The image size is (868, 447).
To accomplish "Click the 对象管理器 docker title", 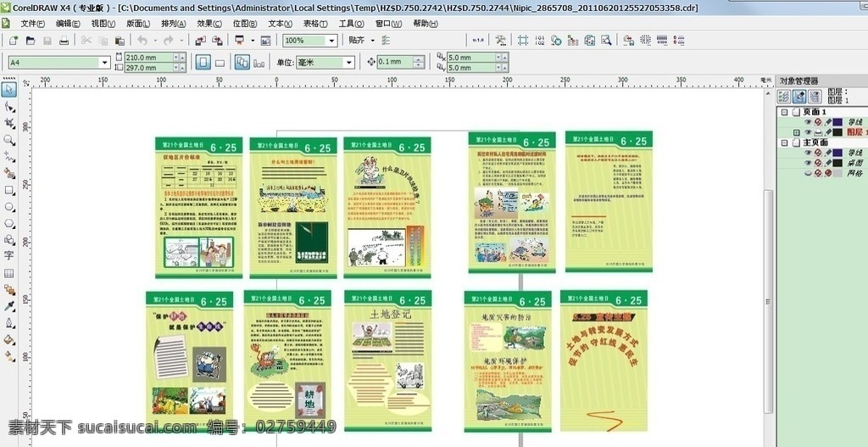I will pos(798,81).
